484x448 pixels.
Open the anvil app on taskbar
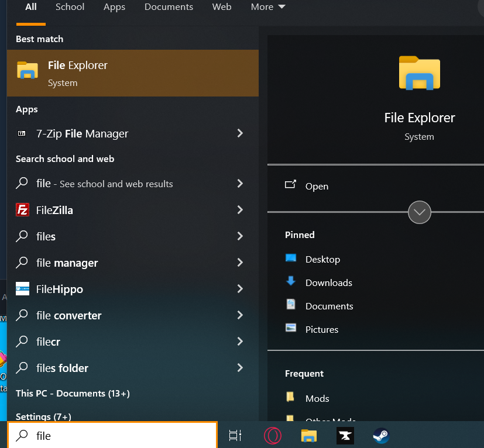[345, 436]
